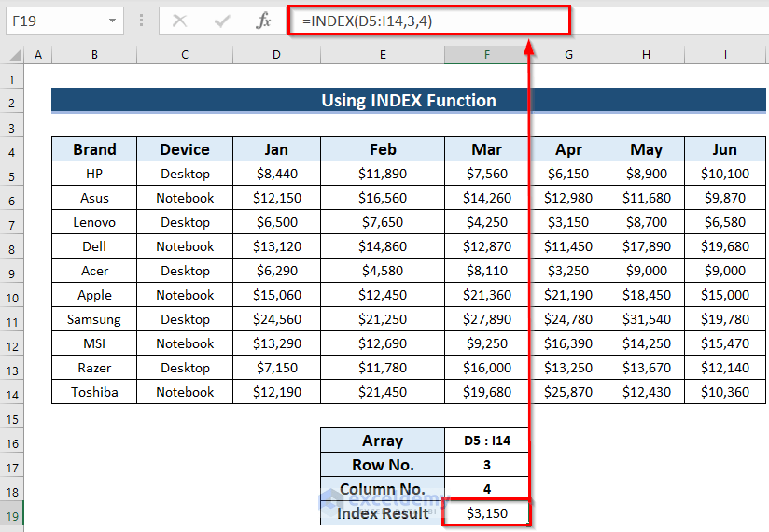The width and height of the screenshot is (769, 532).
Task: Click the Apr header cell
Action: click(568, 149)
